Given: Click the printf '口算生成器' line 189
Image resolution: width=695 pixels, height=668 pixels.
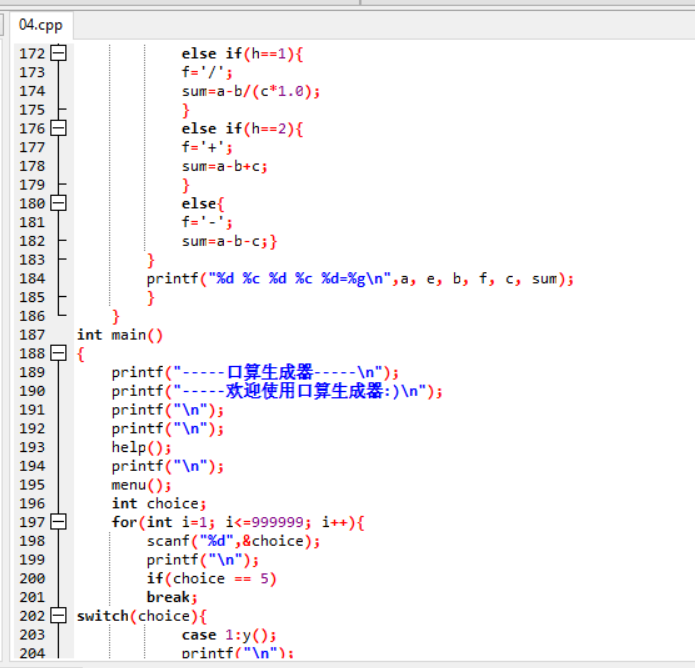Looking at the screenshot, I should click(255, 372).
